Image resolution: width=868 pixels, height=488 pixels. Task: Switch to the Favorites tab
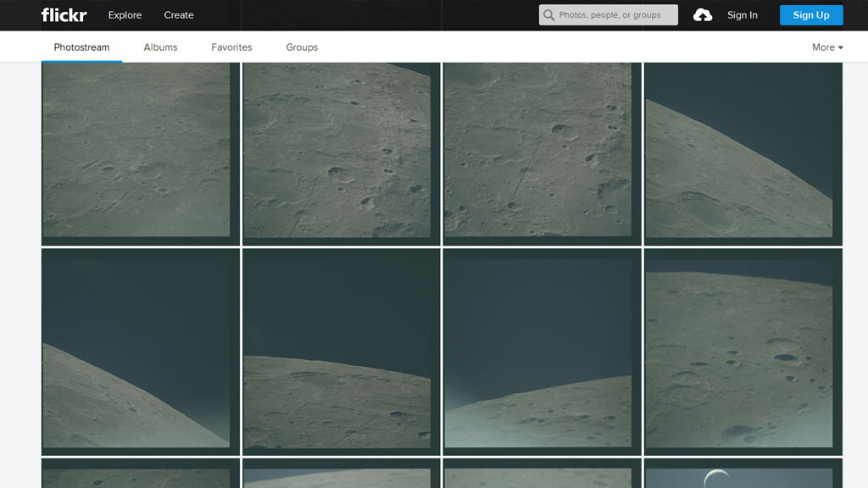(x=231, y=47)
